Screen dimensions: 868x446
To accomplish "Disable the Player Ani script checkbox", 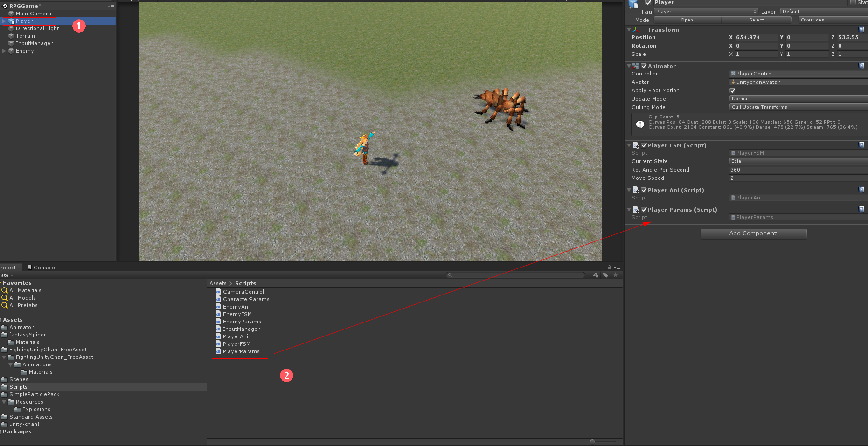I will pos(644,190).
